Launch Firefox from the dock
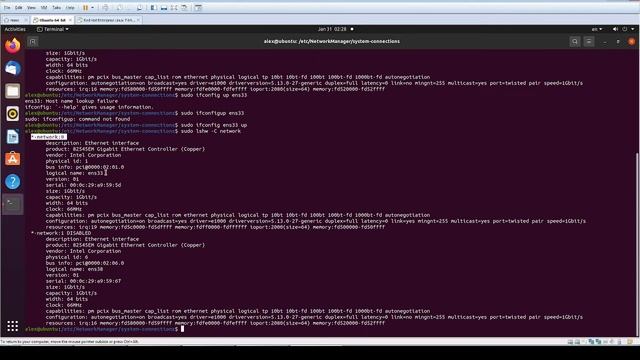Viewport: 640px width, 360px height. coord(13,45)
